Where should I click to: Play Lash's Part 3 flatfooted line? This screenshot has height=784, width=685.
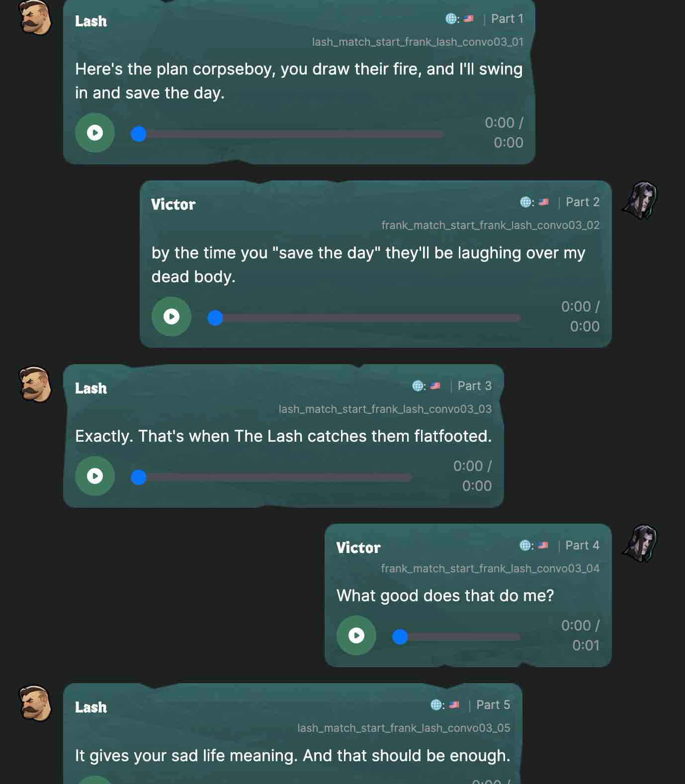click(x=95, y=476)
